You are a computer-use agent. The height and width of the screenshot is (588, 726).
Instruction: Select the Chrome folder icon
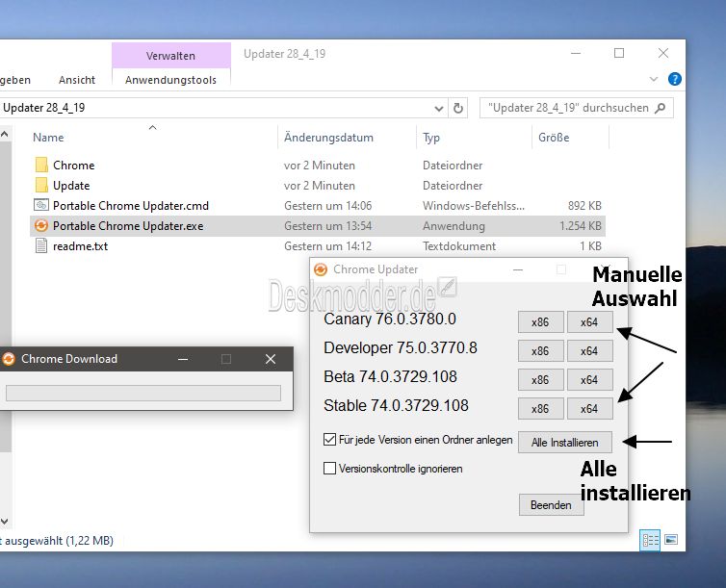(x=40, y=166)
